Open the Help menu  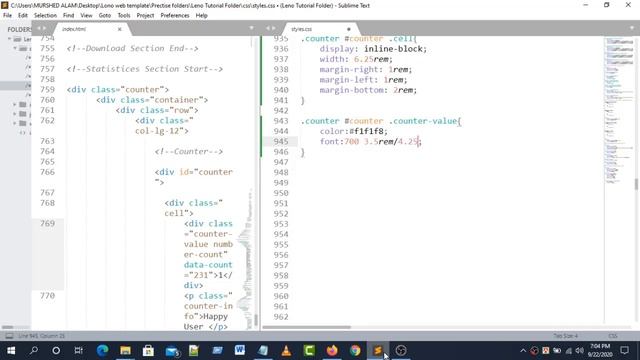click(201, 16)
